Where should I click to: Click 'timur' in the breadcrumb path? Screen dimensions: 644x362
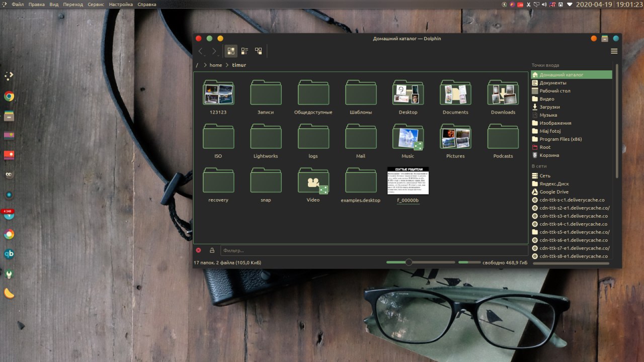(239, 65)
